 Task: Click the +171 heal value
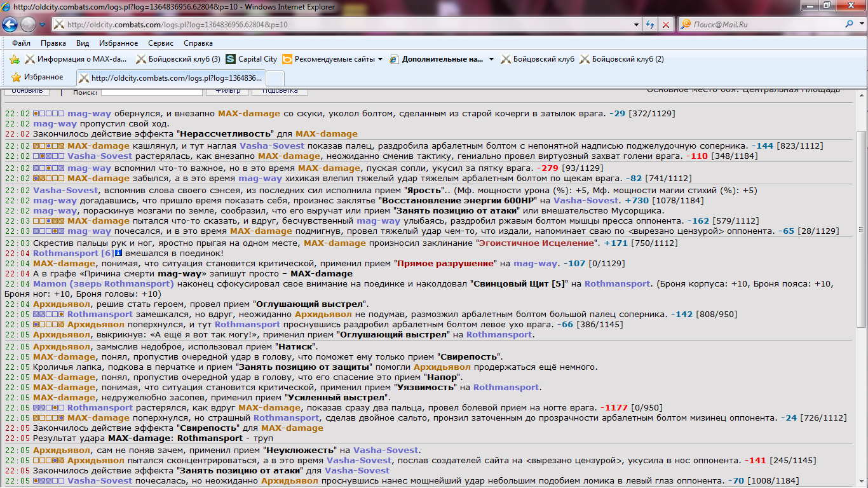point(615,243)
